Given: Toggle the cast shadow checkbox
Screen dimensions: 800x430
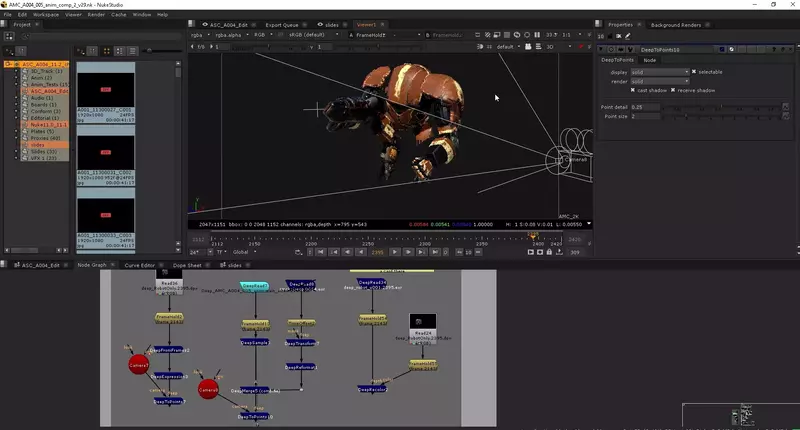Looking at the screenshot, I should (x=633, y=90).
